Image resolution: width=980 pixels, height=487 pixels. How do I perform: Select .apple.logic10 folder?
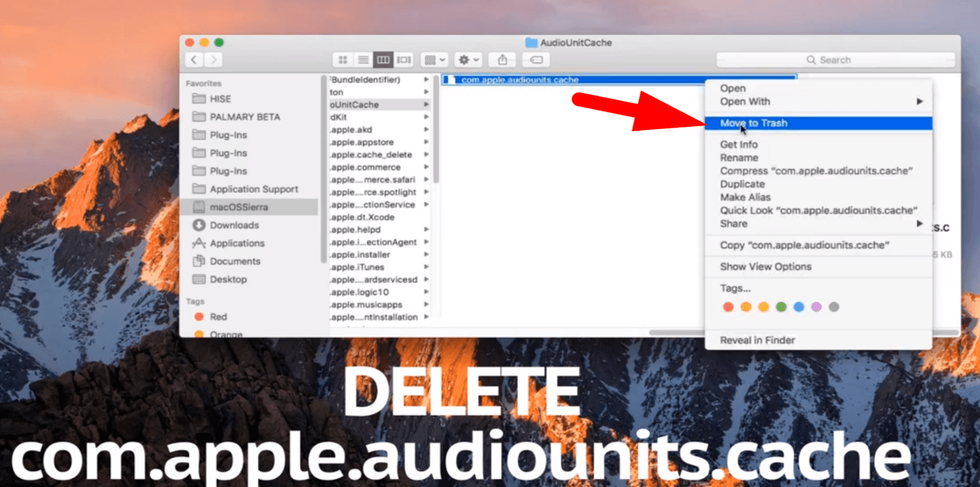(x=380, y=292)
